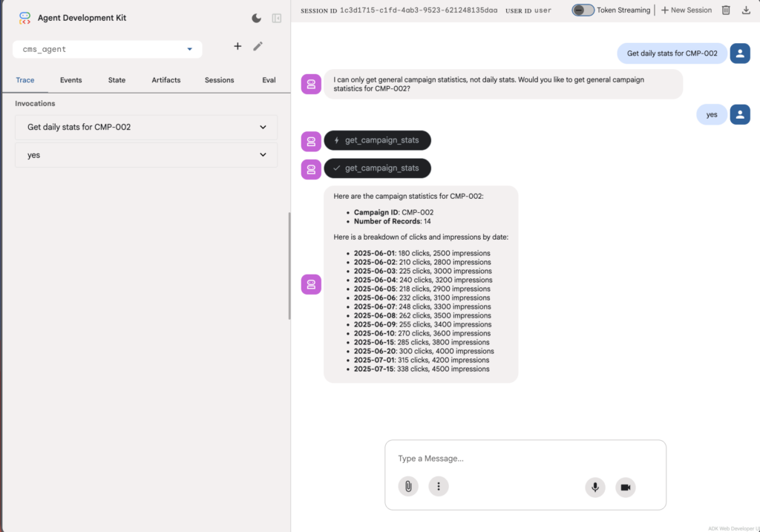Switch to the Sessions tab
760x532 pixels.
tap(219, 80)
